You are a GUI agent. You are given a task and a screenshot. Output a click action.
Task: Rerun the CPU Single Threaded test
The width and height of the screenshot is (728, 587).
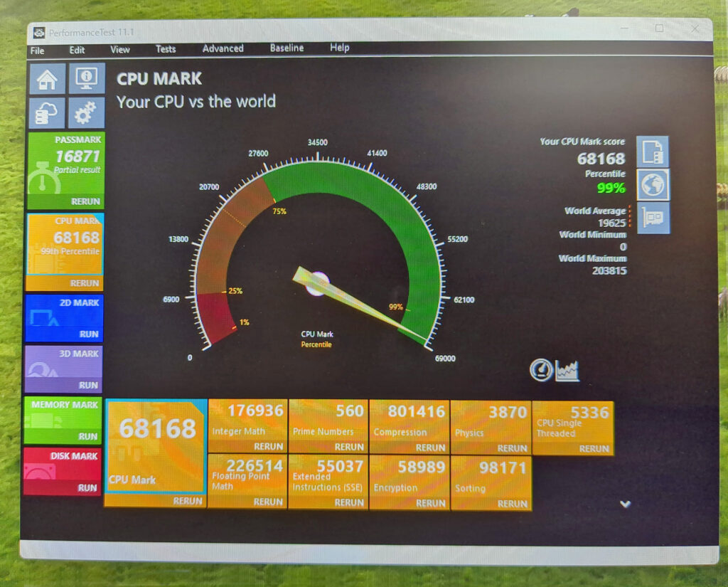594,449
